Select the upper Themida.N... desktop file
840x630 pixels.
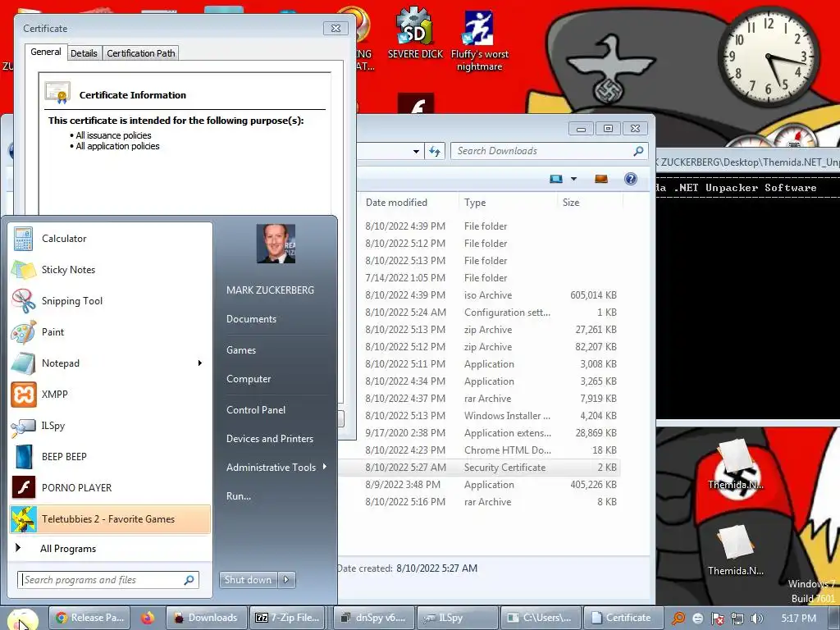point(736,466)
